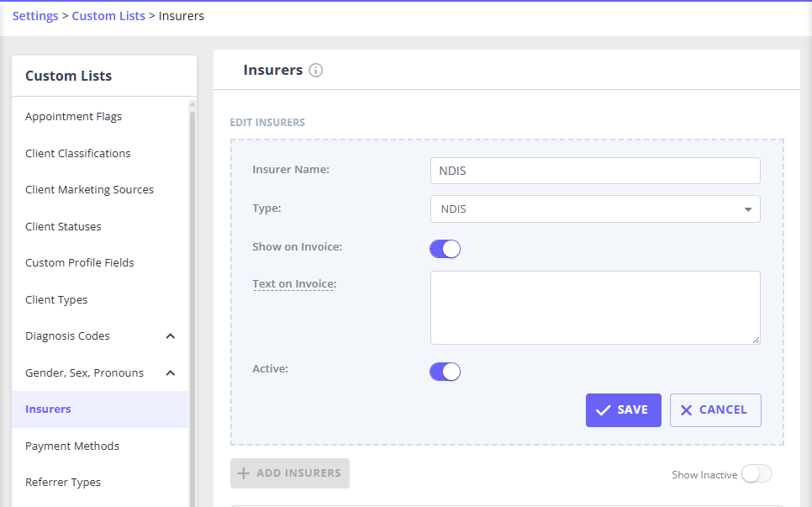Image resolution: width=812 pixels, height=507 pixels.
Task: Go to Settings breadcrumb link
Action: coord(35,16)
